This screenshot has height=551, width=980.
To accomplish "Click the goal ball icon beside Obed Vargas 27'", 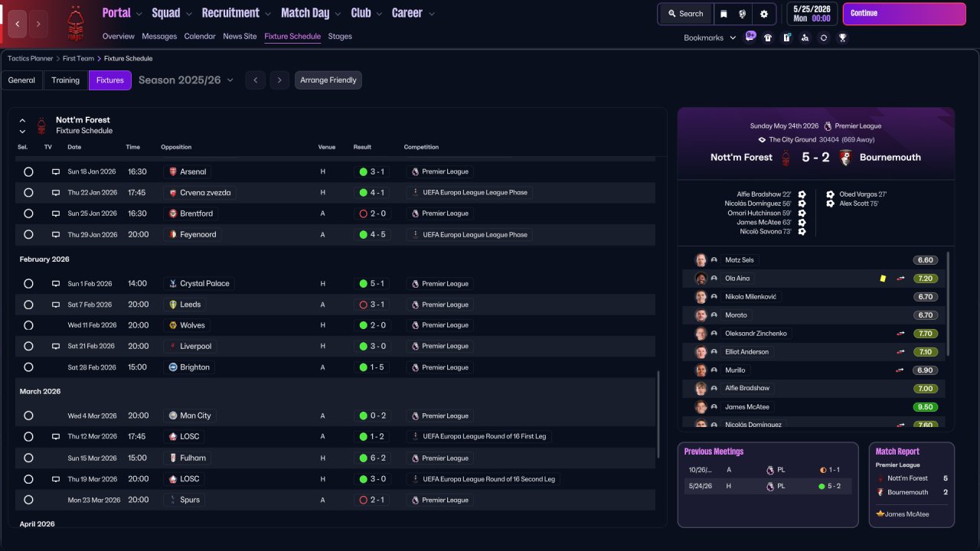I will (x=830, y=194).
